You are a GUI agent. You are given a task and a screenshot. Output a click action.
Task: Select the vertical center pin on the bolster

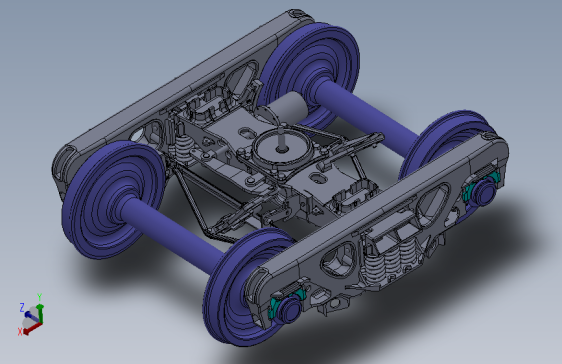[x=282, y=139]
